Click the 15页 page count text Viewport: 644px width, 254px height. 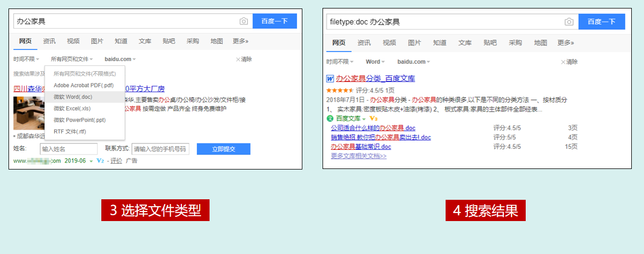tap(571, 147)
